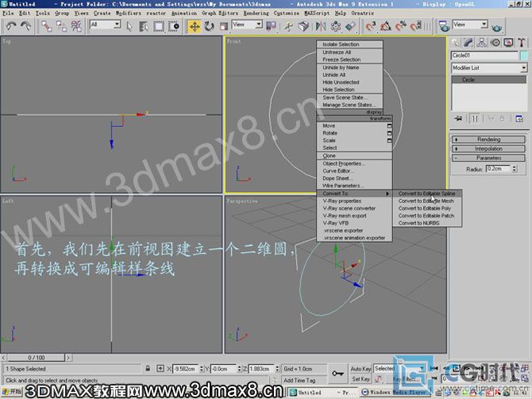Click the Select and Move tool
Viewport: 532px width, 399px height.
pos(195,26)
